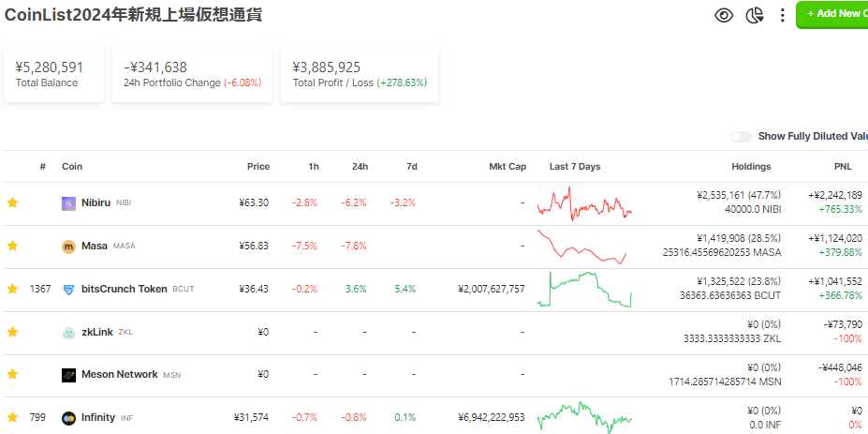Open the Nibiru coin page
The width and height of the screenshot is (868, 434).
[x=96, y=202]
